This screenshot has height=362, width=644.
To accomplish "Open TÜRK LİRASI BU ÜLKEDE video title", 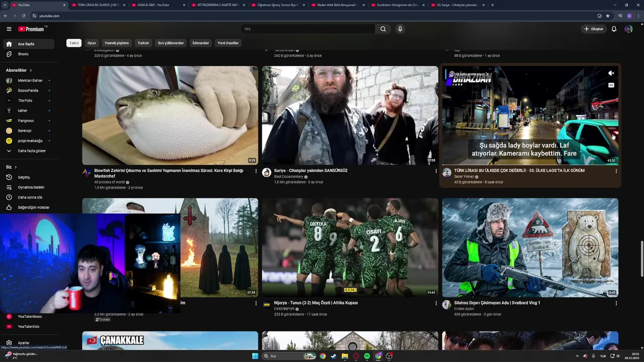I will pos(519,170).
